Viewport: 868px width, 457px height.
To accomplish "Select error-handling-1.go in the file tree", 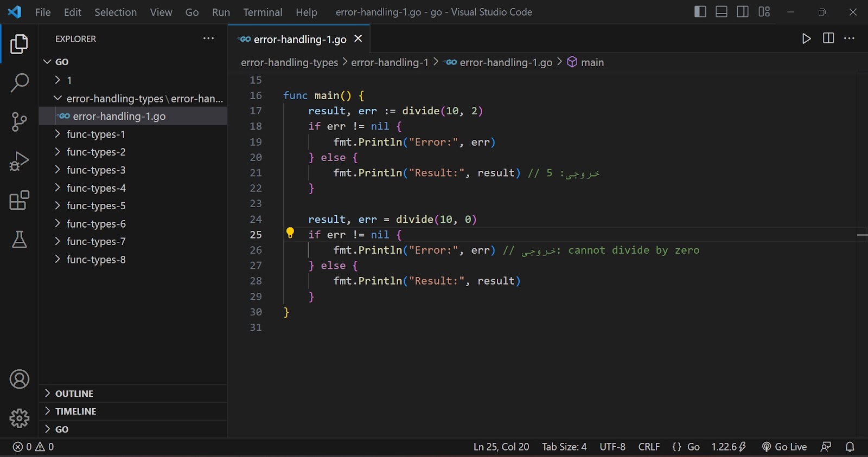I will (x=133, y=116).
